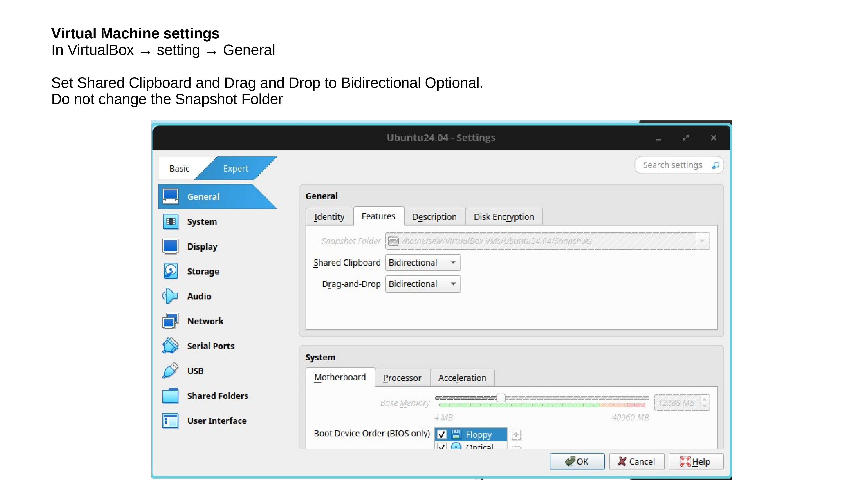Open the Drag-and-Drop dropdown
Viewport: 868px width, 488px height.
[x=423, y=284]
